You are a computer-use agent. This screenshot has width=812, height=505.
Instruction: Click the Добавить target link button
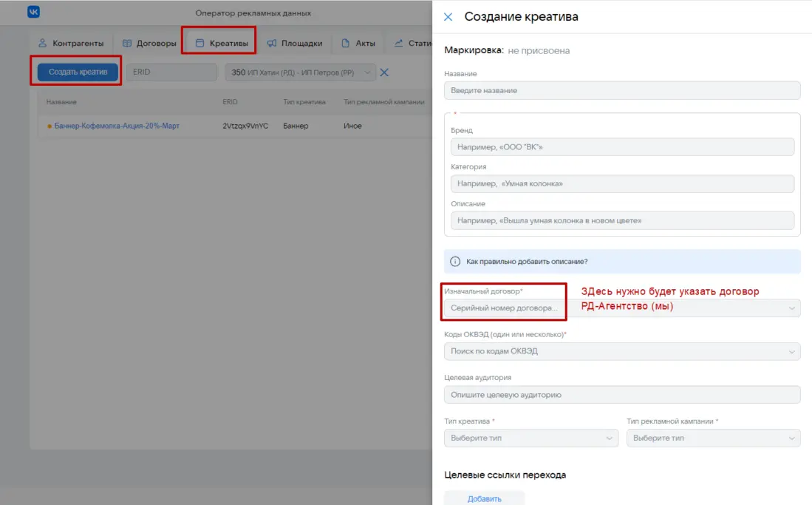pyautogui.click(x=484, y=498)
